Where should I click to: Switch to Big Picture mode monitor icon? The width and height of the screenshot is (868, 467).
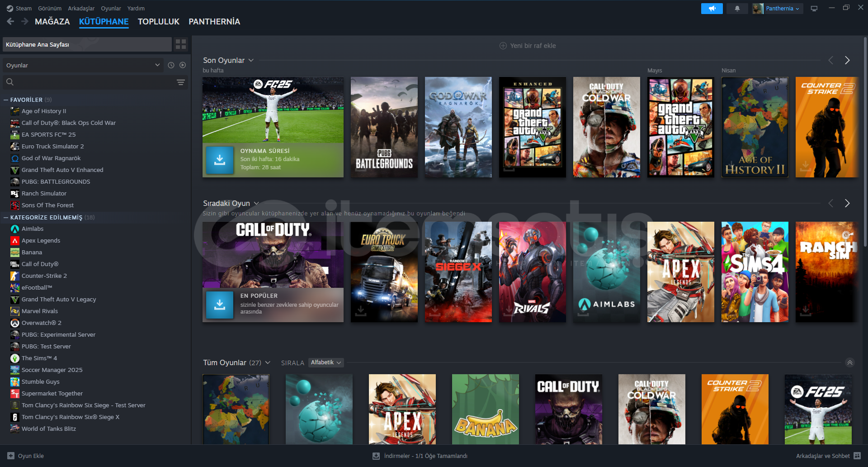click(814, 9)
